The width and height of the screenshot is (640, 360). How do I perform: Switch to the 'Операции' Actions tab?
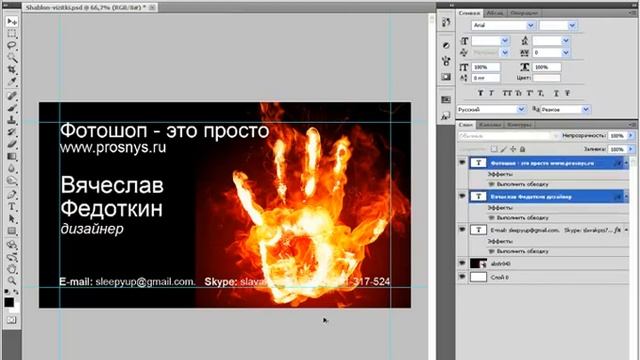(523, 13)
